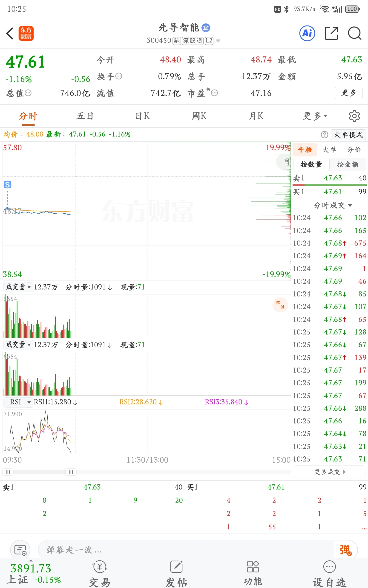Tap the L2 level tag

pyautogui.click(x=209, y=41)
